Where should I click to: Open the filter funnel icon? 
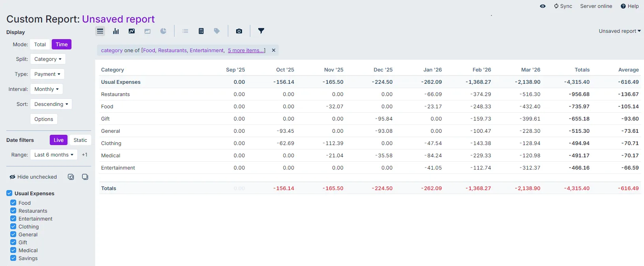tap(261, 31)
